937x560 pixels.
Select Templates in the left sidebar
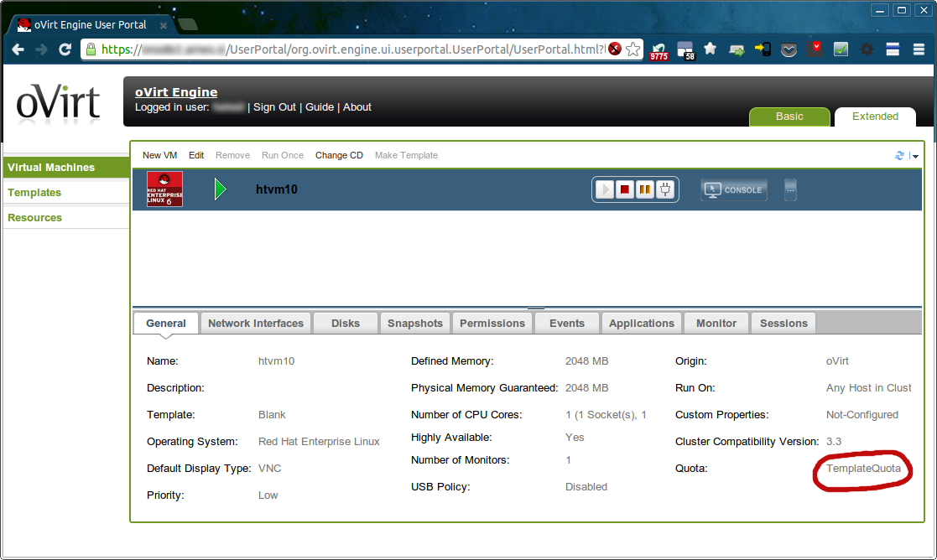click(34, 192)
